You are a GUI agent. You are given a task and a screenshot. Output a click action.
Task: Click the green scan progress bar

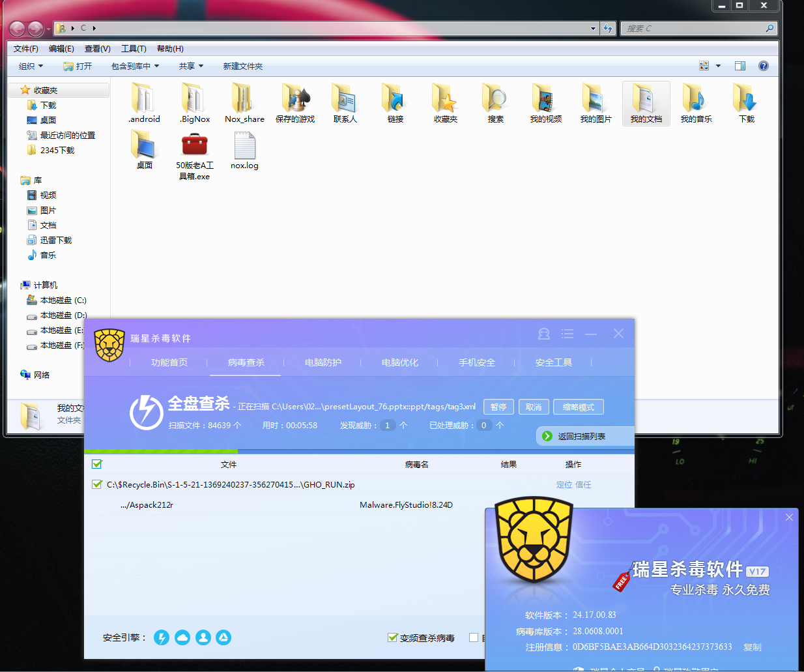point(161,451)
